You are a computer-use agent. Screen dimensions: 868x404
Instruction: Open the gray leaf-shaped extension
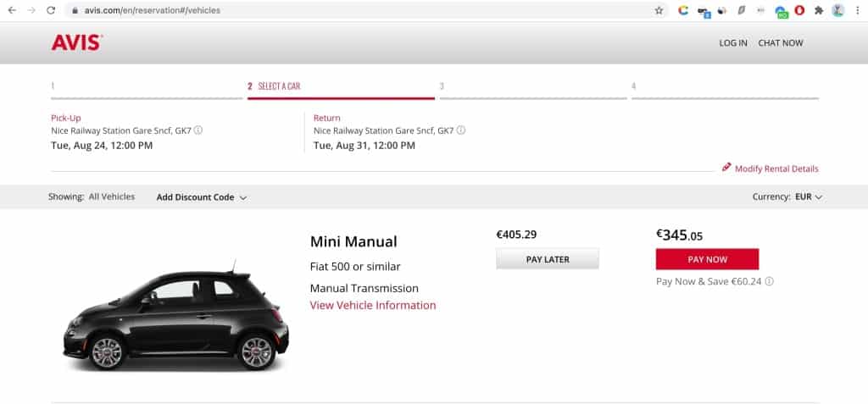pyautogui.click(x=742, y=10)
